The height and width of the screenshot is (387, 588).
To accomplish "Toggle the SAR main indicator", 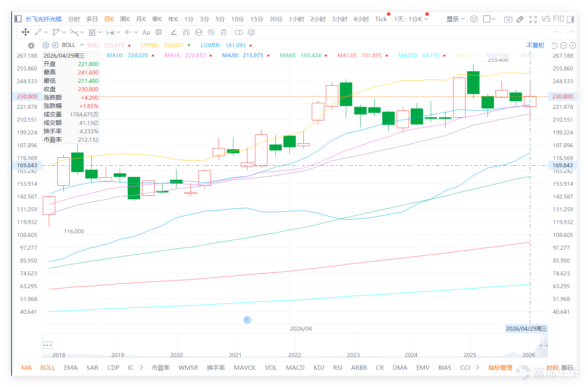I will point(92,367).
